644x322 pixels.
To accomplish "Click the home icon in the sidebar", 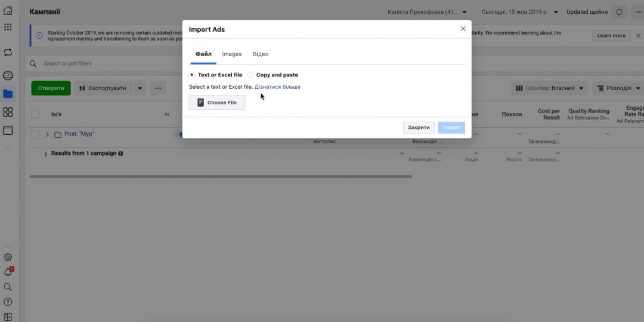I will [x=8, y=11].
